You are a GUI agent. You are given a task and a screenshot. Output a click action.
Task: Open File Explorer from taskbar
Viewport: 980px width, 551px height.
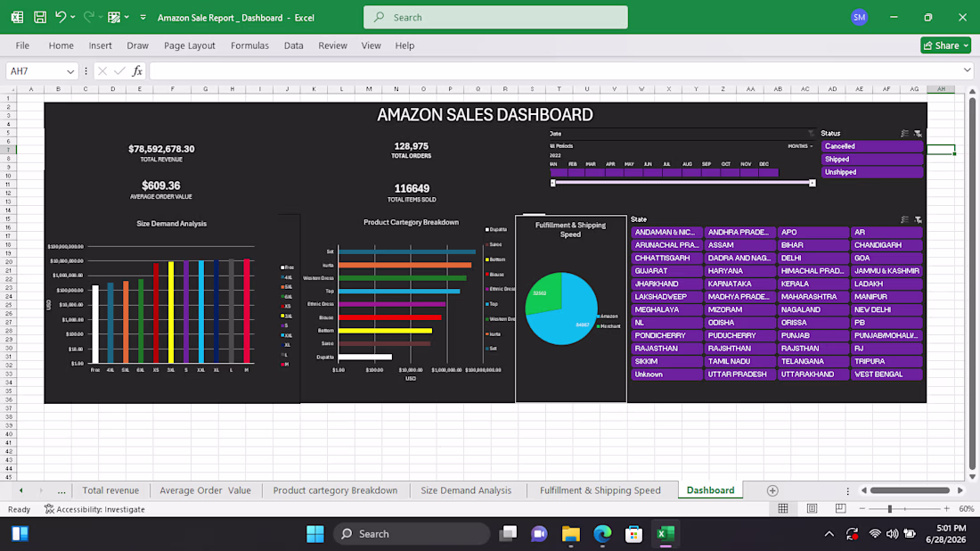[x=570, y=534]
